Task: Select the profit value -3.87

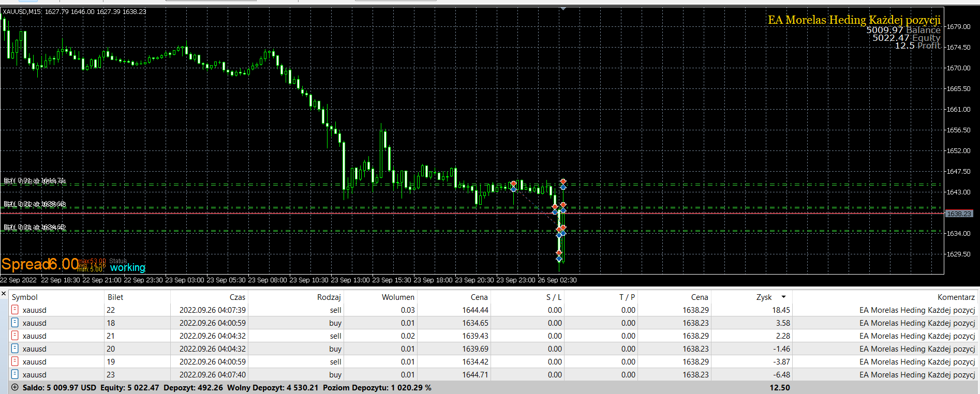Action: 781,361
